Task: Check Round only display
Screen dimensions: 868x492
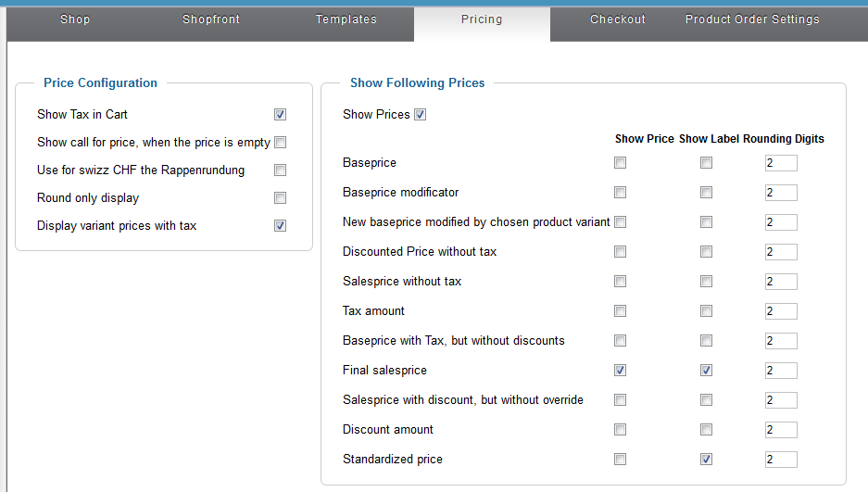Action: pos(280,197)
